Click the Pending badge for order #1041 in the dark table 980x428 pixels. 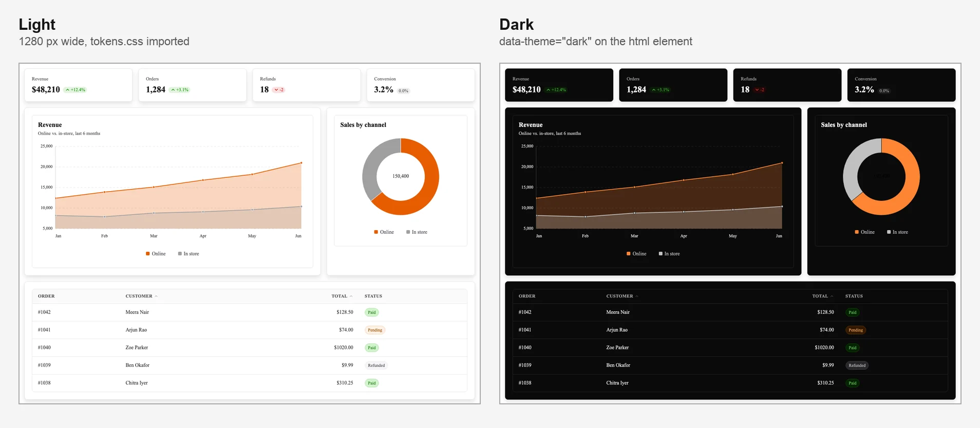(x=856, y=330)
